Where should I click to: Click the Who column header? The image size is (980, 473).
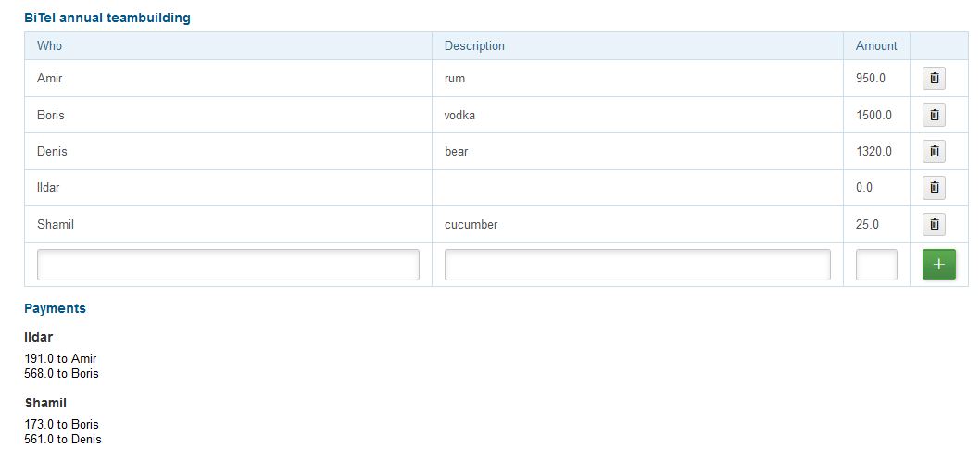point(50,46)
